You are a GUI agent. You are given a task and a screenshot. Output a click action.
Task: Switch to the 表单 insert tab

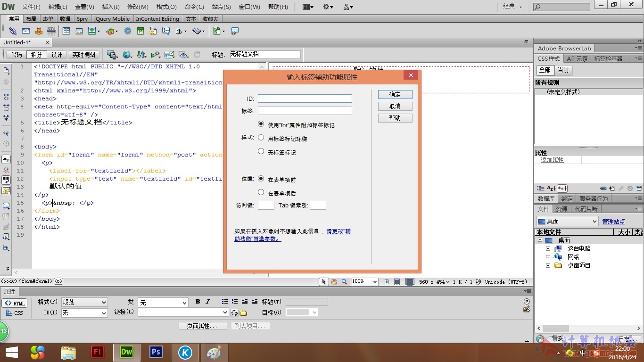pyautogui.click(x=48, y=19)
